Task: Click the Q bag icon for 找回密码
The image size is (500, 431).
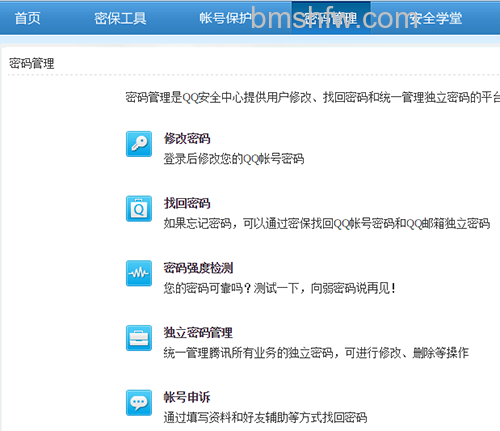Action: pos(139,209)
